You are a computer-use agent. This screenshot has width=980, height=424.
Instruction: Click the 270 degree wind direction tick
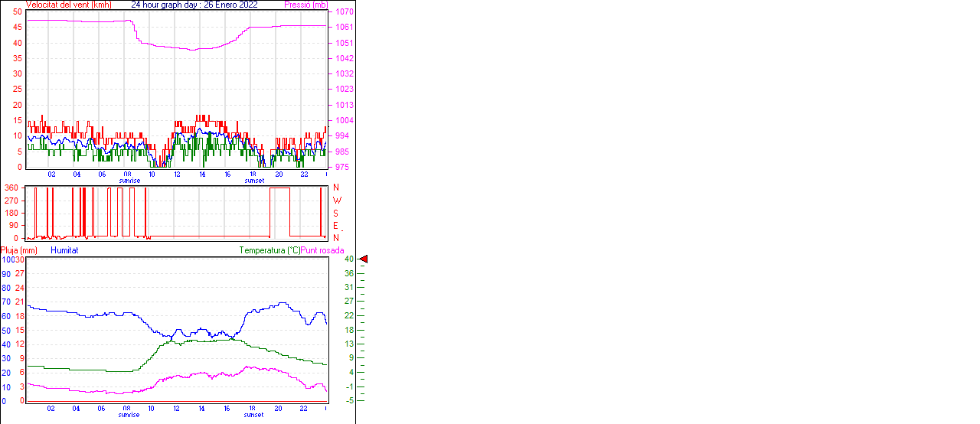(11, 200)
